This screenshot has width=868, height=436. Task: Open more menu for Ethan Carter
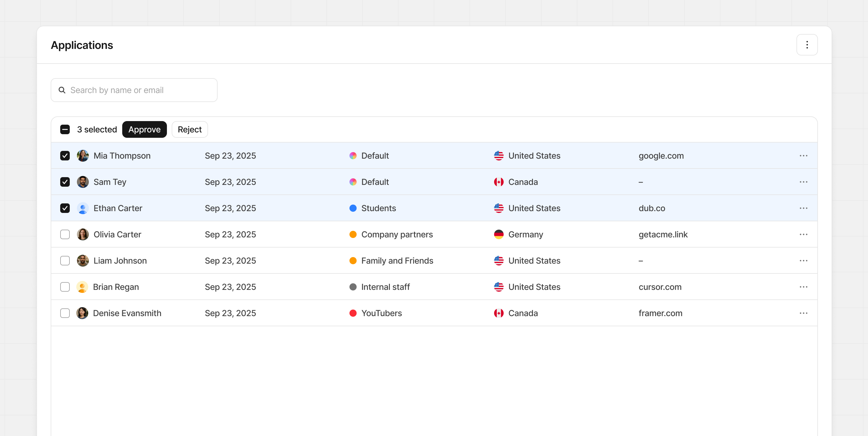coord(803,208)
